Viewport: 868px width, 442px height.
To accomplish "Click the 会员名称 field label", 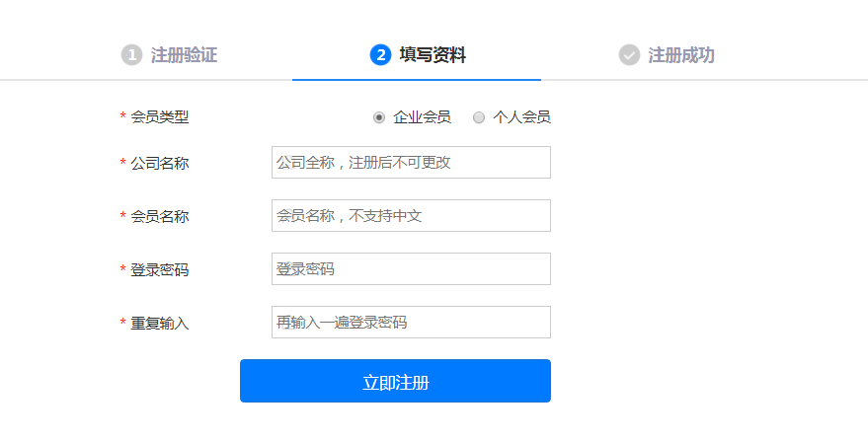I will (x=159, y=217).
